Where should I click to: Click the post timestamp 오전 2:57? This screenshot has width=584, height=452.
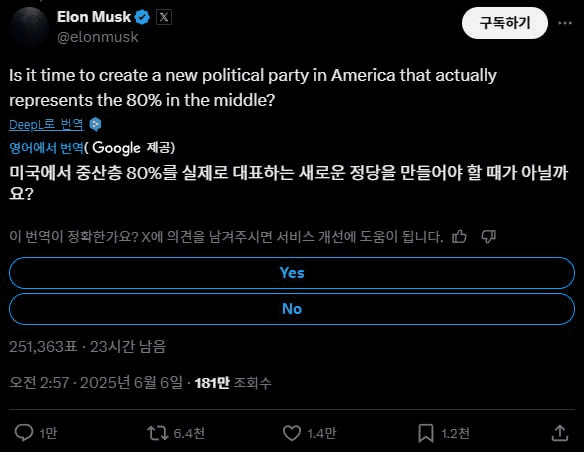(39, 383)
